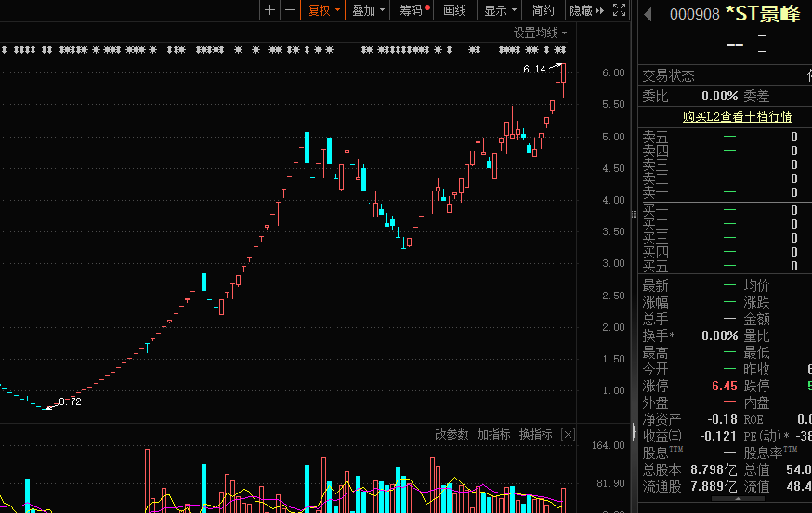Screen dimensions: 812x513
Task: Expand the 叠加 overlay dropdown
Action: (368, 10)
